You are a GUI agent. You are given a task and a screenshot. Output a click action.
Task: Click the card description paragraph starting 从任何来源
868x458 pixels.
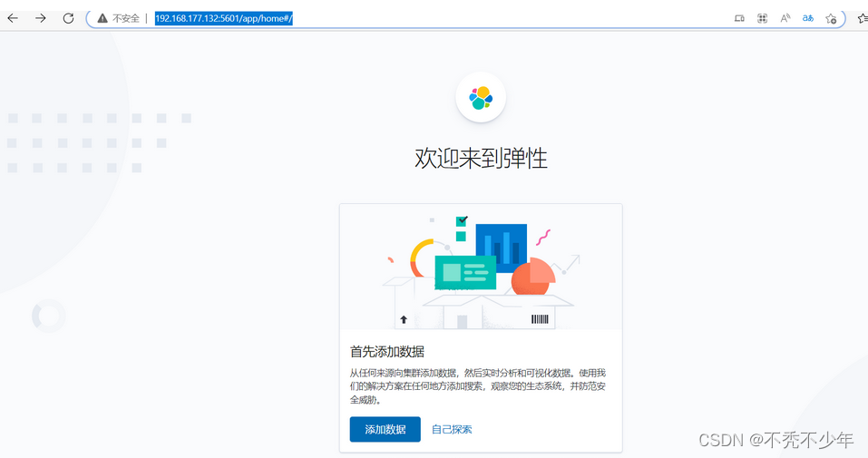click(478, 386)
